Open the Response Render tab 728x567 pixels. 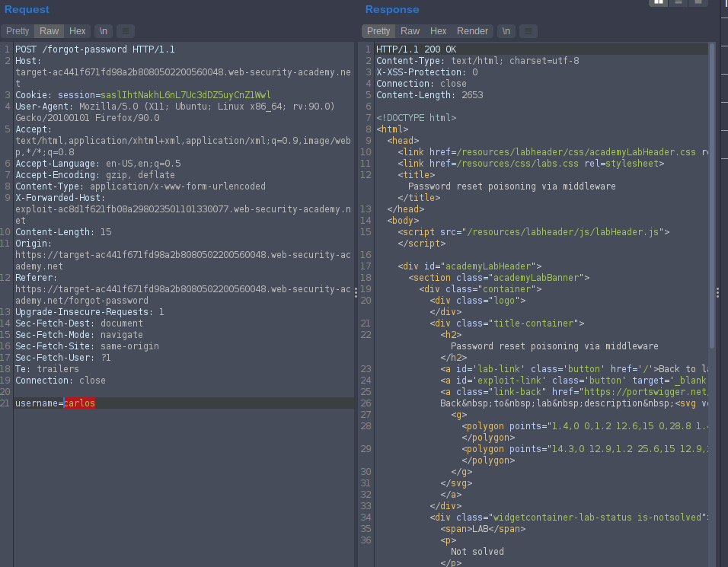pyautogui.click(x=472, y=31)
